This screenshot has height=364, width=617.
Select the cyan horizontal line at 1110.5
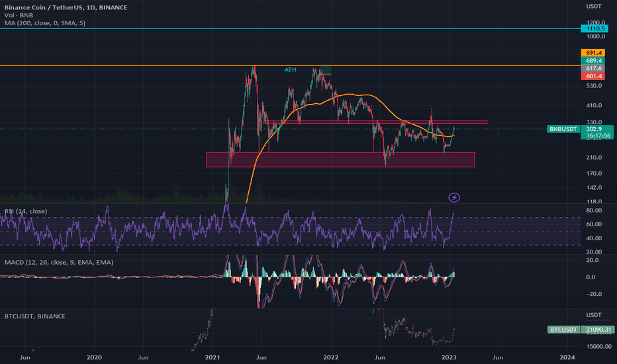click(291, 28)
